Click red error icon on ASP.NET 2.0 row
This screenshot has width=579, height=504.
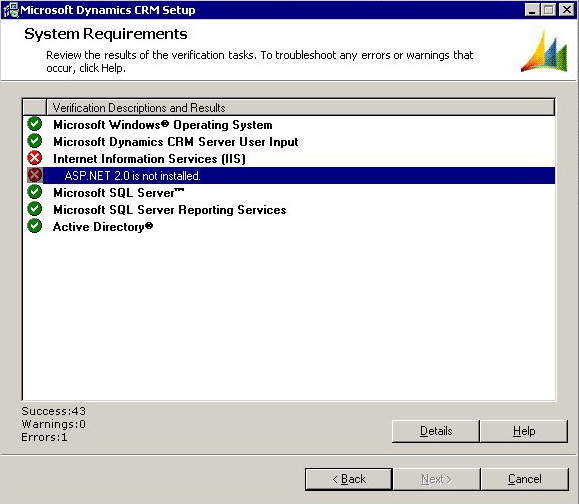coord(35,175)
